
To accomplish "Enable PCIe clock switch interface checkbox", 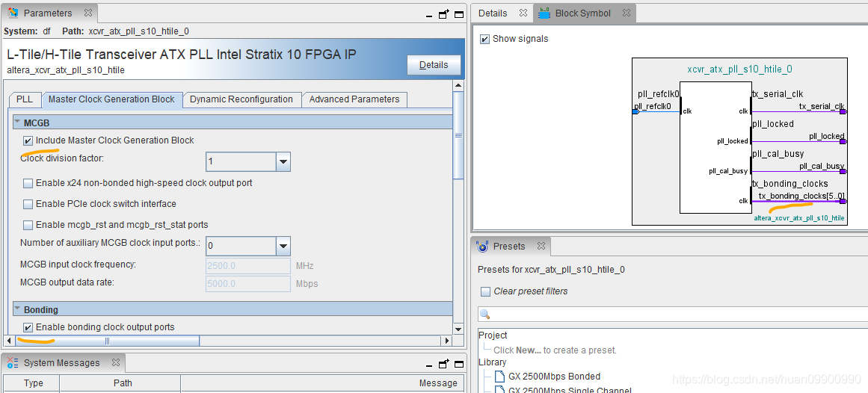I will click(x=28, y=204).
